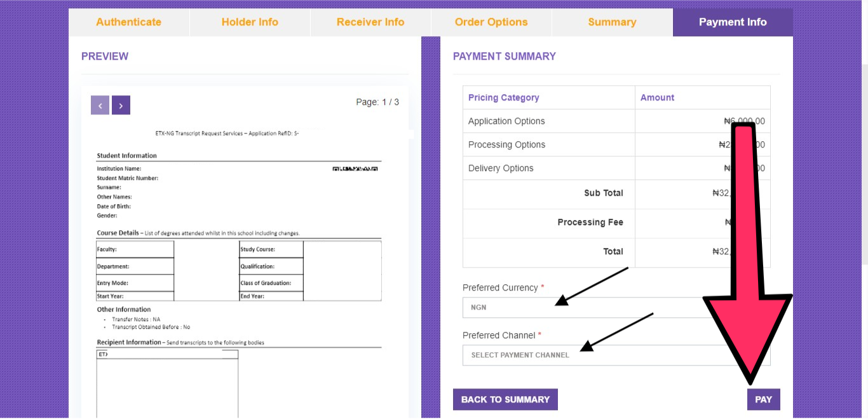Select the Payment Info tab

click(x=732, y=22)
